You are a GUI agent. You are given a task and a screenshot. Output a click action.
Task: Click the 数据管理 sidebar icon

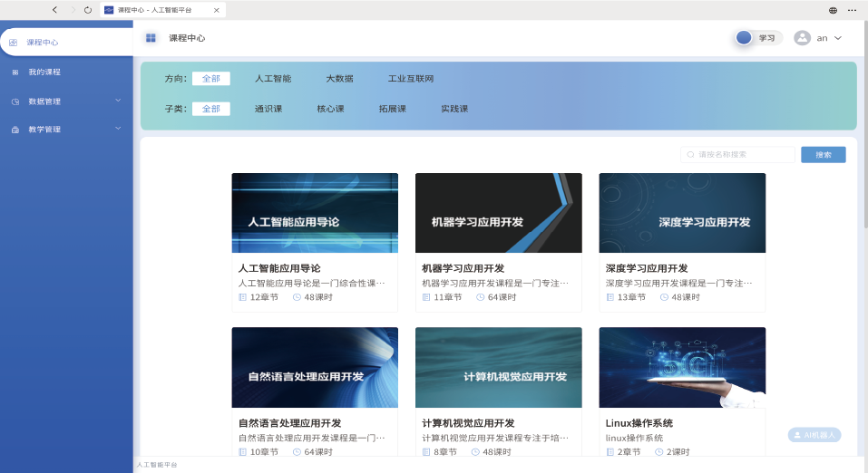(x=15, y=101)
